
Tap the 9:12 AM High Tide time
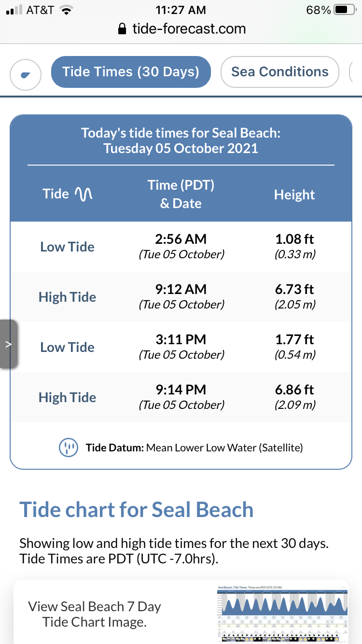(181, 289)
